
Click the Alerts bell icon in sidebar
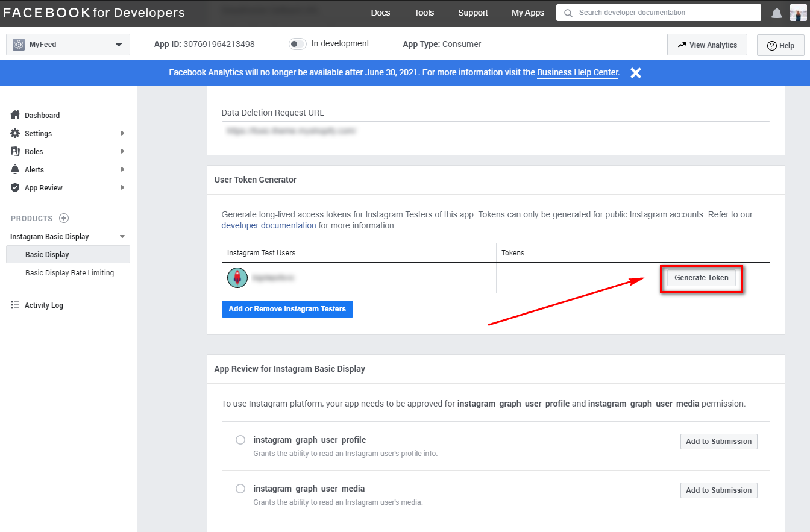point(16,170)
